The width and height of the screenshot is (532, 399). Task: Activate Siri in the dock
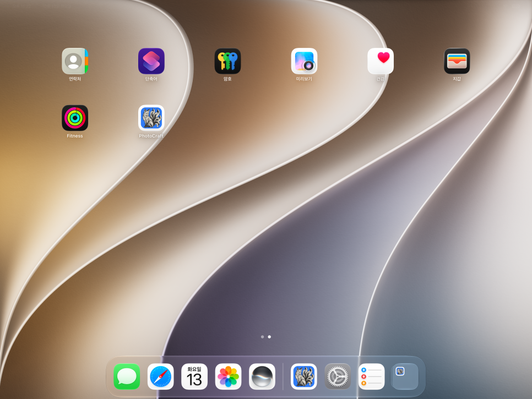[x=262, y=376]
